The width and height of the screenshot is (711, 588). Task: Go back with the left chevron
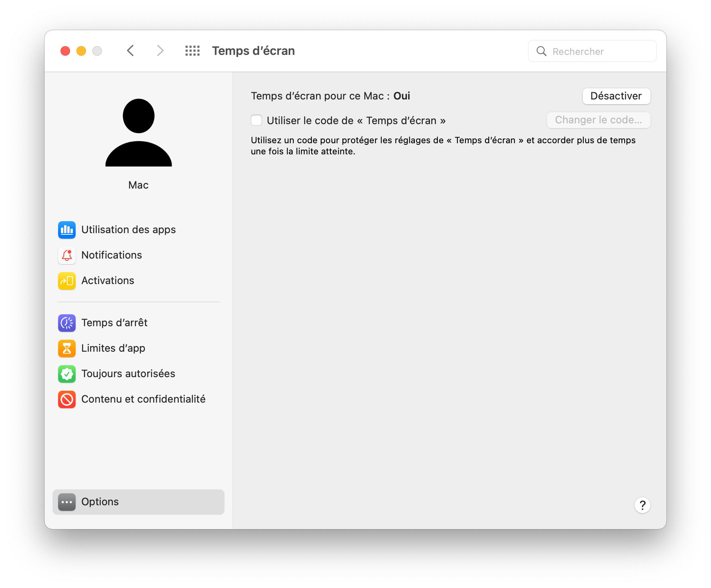pyautogui.click(x=130, y=51)
